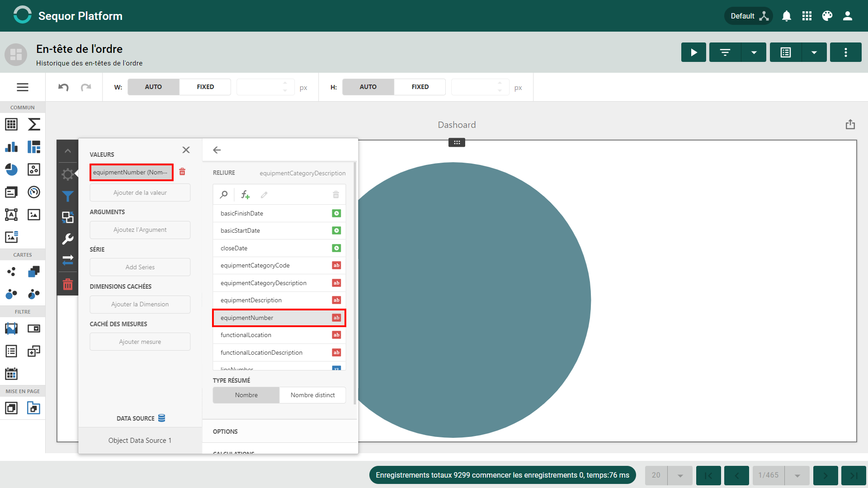Select functionalLocation field in list
This screenshot has height=488, width=868.
(x=279, y=335)
